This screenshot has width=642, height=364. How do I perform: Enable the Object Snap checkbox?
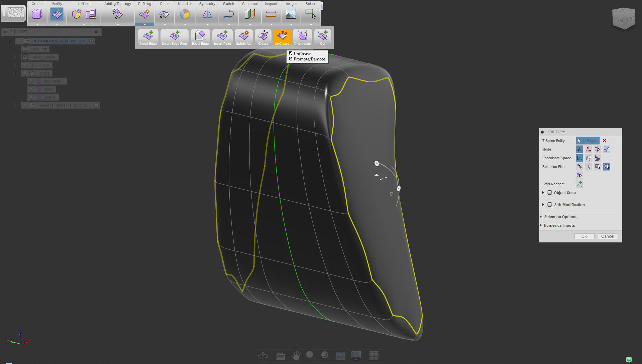tap(550, 193)
